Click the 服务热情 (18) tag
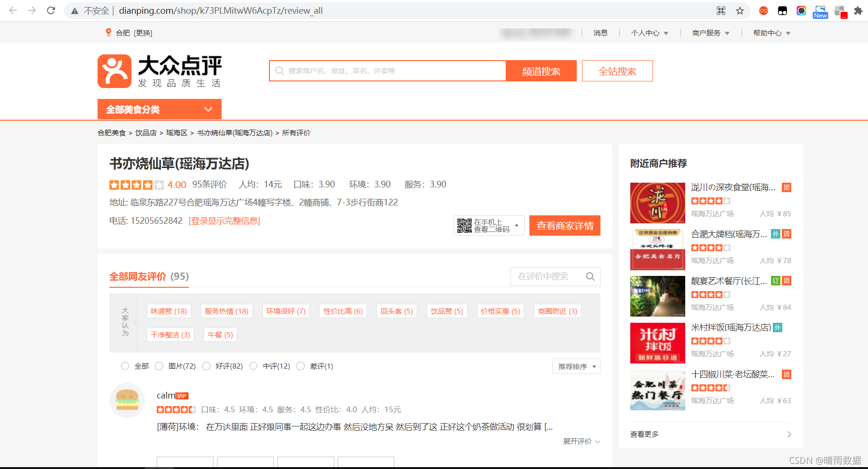868x469 pixels. coord(226,311)
